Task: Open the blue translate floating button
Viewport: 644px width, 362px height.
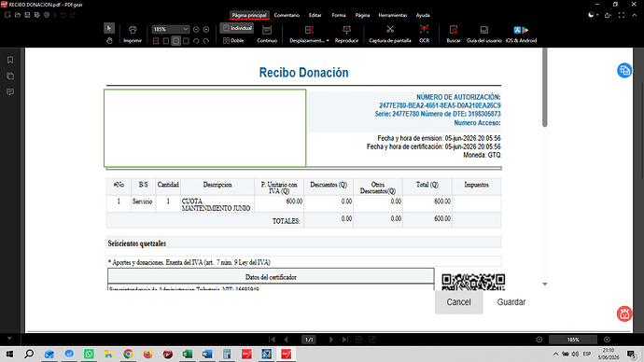Action: point(624,70)
